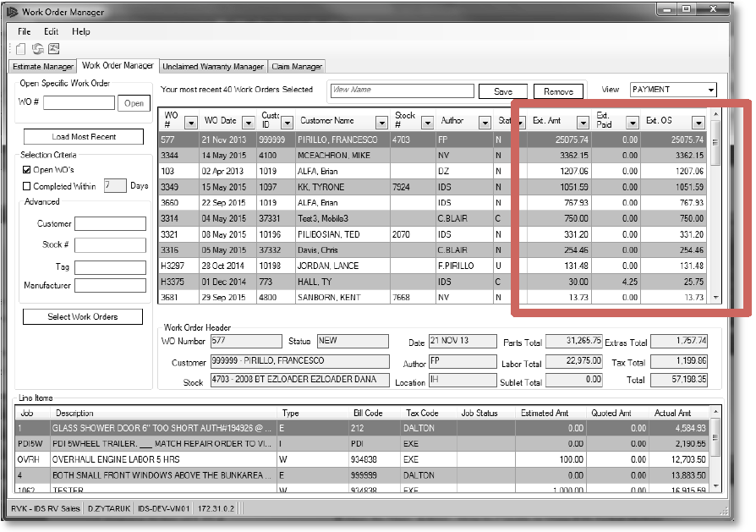Viewport: 756px width, 532px height.
Task: Click the new document toolbar icon
Action: pyautogui.click(x=20, y=49)
